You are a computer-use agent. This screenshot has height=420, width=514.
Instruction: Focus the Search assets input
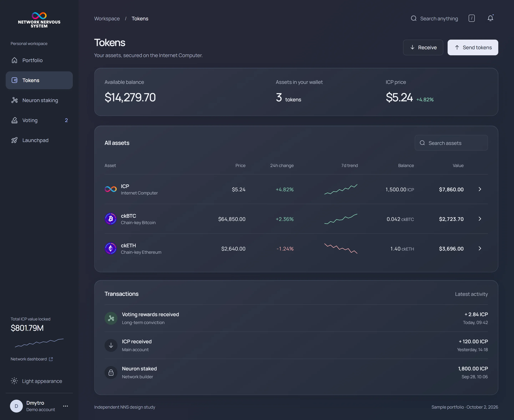pyautogui.click(x=451, y=143)
